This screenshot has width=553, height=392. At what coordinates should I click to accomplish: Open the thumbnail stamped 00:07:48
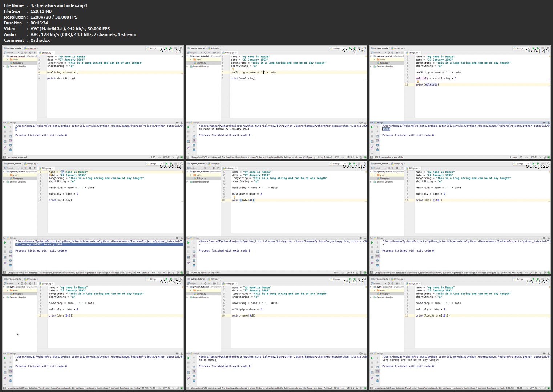pyautogui.click(x=276, y=218)
